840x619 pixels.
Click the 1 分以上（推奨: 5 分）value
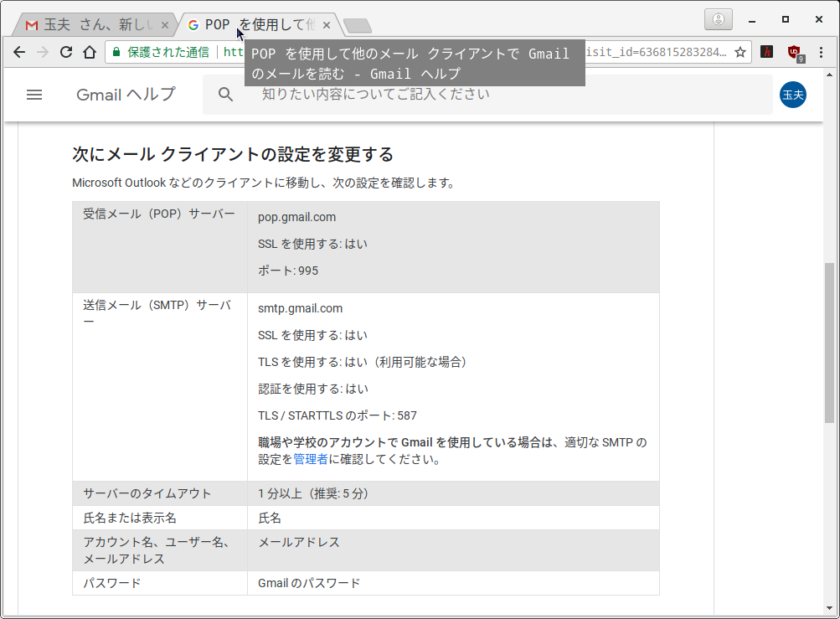(x=313, y=493)
